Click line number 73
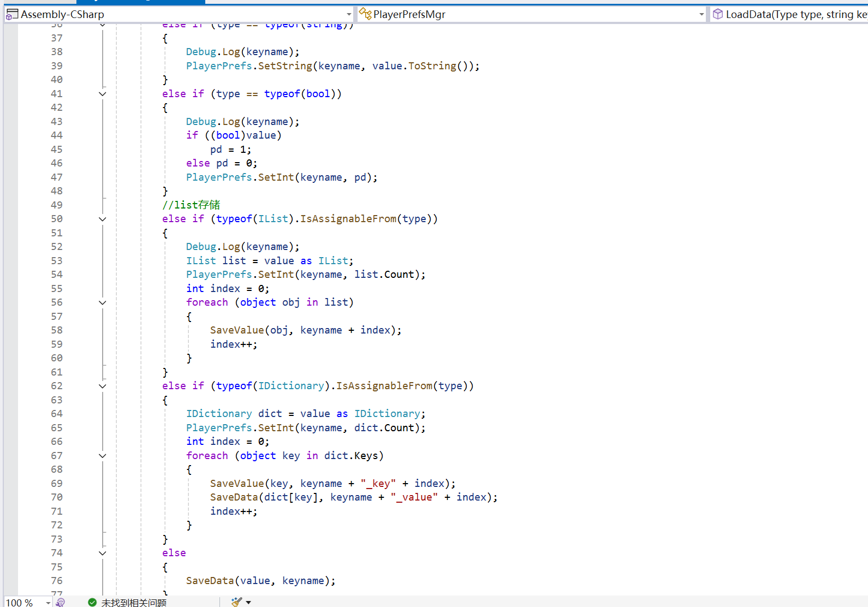 click(x=57, y=539)
